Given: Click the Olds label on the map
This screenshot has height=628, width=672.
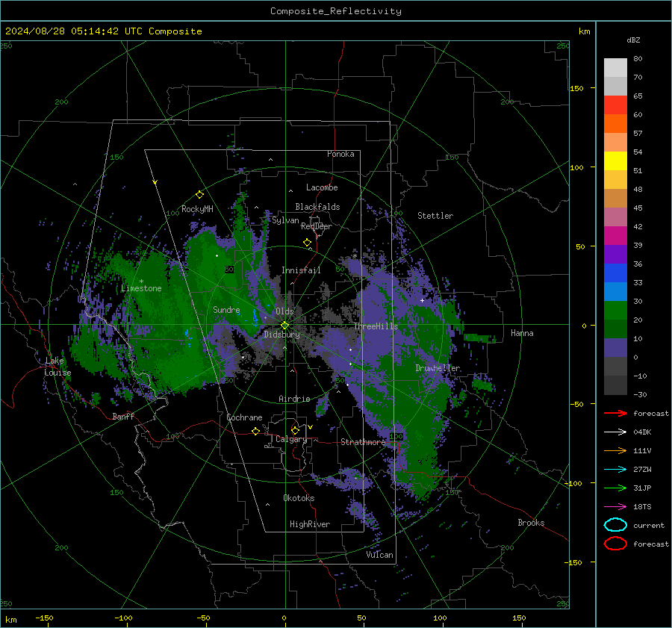Looking at the screenshot, I should 284,311.
